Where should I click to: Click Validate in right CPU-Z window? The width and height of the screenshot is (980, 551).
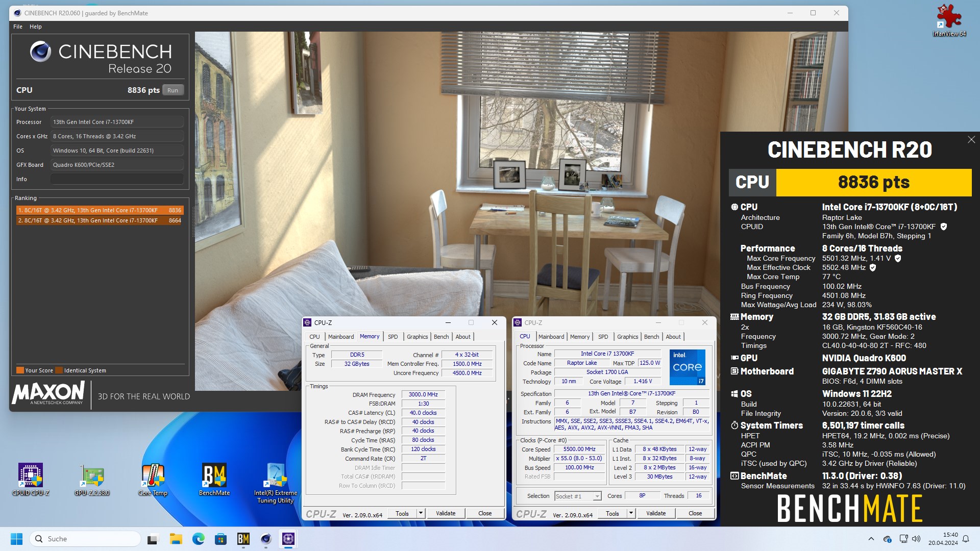(x=656, y=513)
